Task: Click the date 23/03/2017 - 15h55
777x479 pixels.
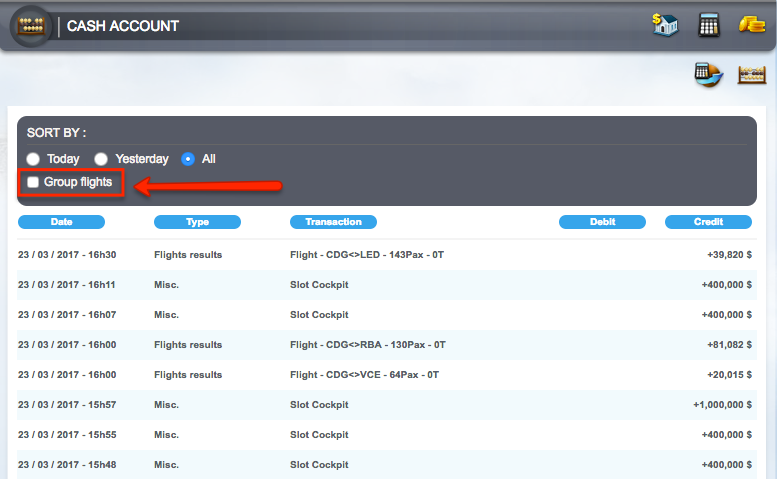Action: point(67,435)
